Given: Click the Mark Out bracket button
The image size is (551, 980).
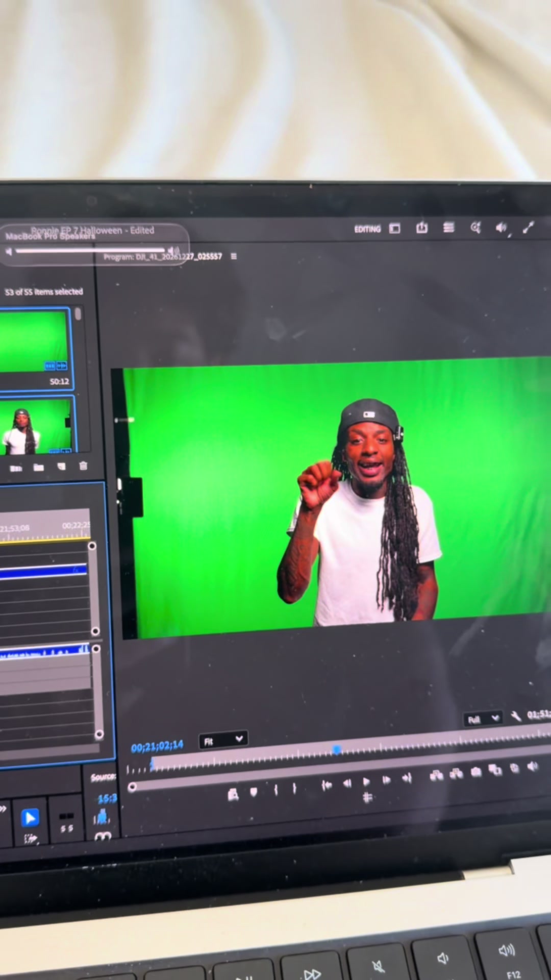Looking at the screenshot, I should (294, 789).
